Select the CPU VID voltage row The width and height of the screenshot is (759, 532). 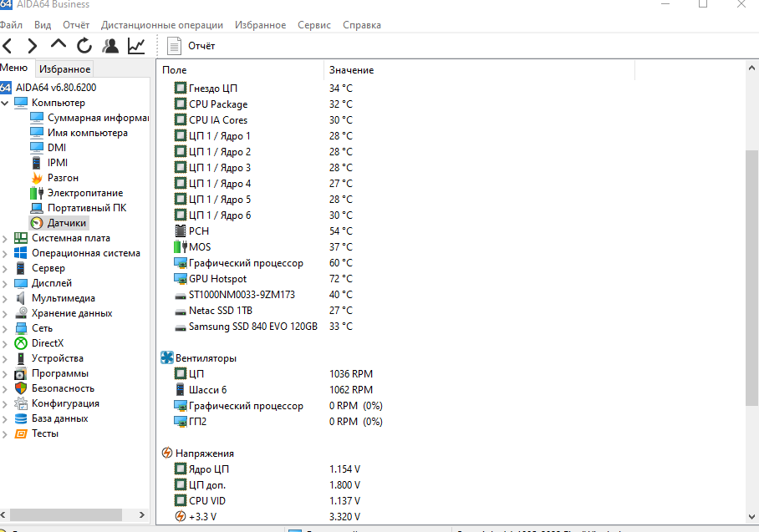click(x=267, y=501)
